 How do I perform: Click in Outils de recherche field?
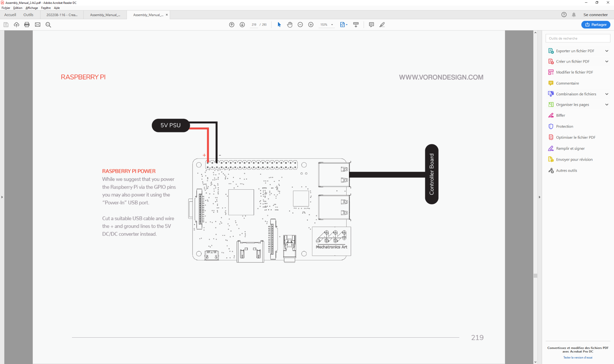(577, 38)
